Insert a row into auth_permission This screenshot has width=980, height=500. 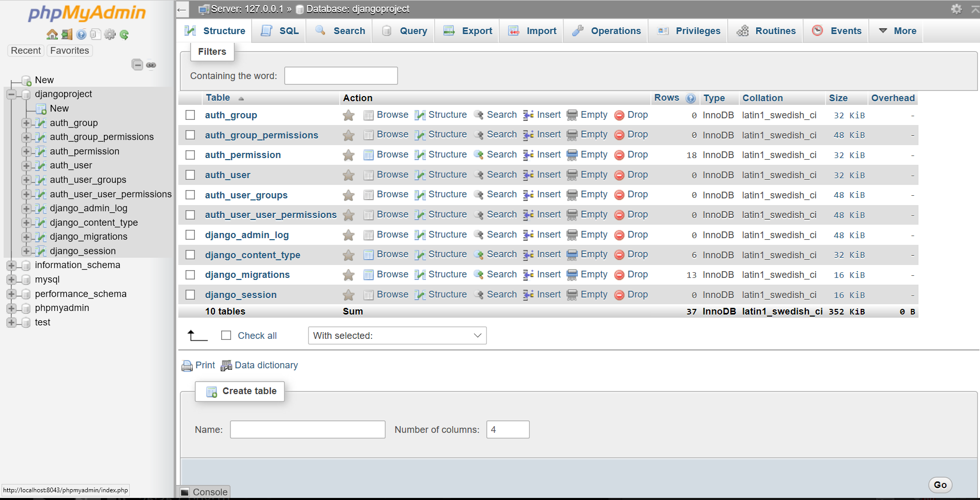click(x=542, y=154)
